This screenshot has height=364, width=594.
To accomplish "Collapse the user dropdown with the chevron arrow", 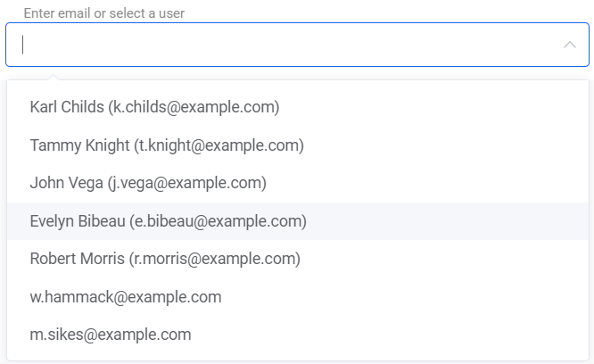I will [x=569, y=45].
